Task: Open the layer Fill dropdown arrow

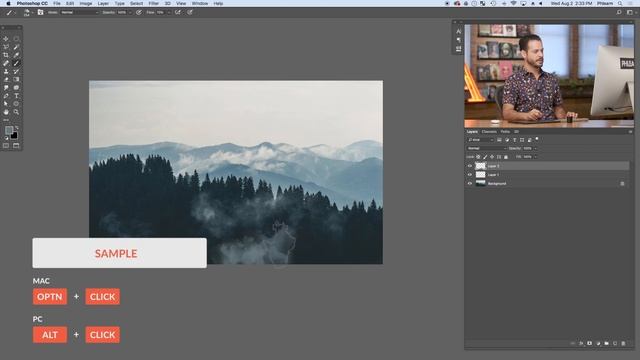Action: pyautogui.click(x=535, y=157)
